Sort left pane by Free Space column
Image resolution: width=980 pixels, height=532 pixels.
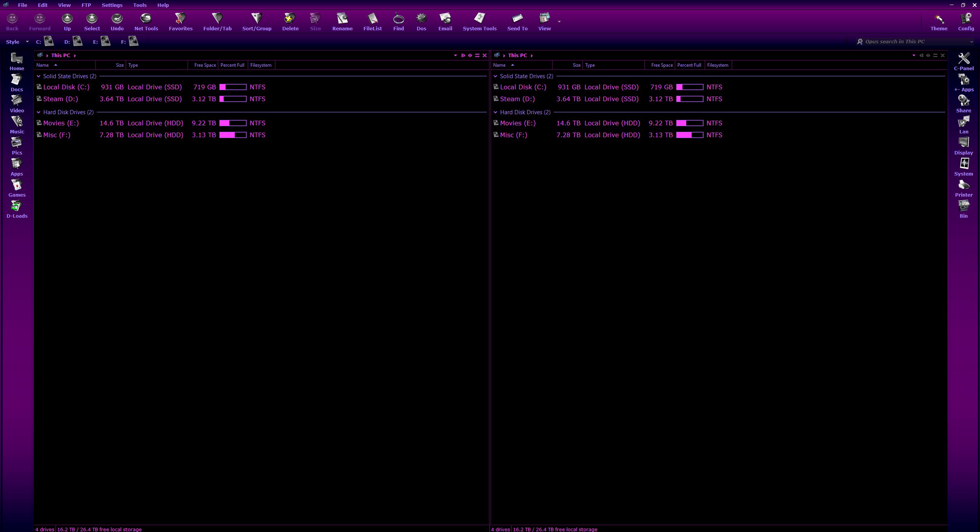(205, 65)
